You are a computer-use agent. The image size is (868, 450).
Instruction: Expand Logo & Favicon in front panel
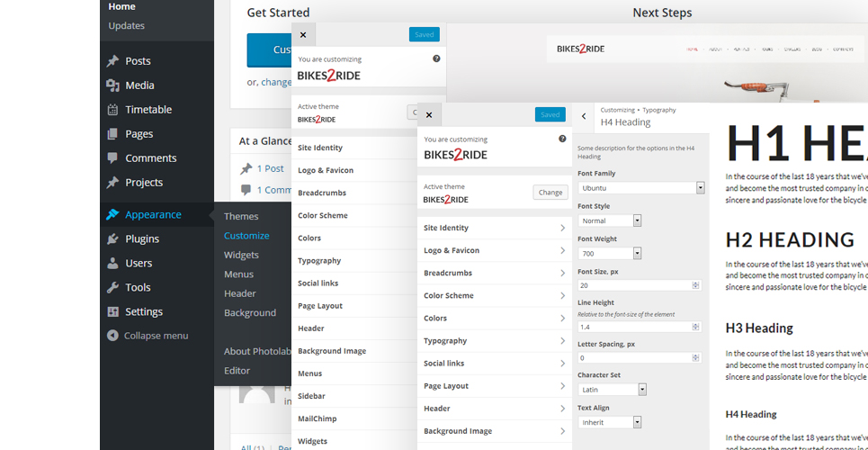[x=495, y=250]
